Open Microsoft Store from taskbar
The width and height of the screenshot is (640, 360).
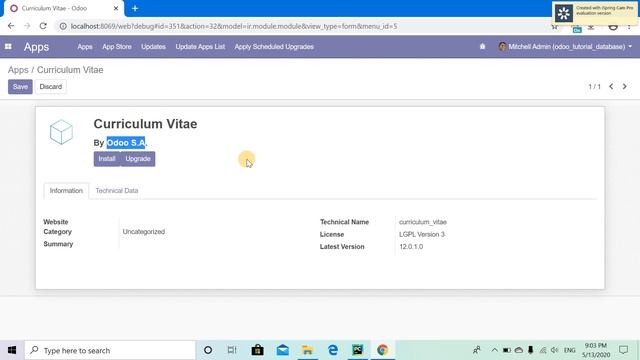click(257, 350)
